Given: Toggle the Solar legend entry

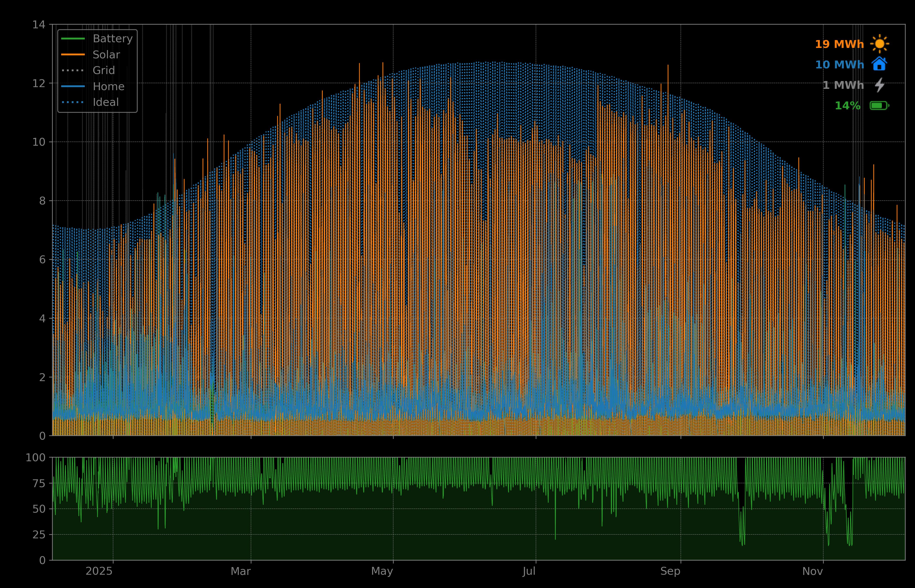Looking at the screenshot, I should pyautogui.click(x=106, y=55).
